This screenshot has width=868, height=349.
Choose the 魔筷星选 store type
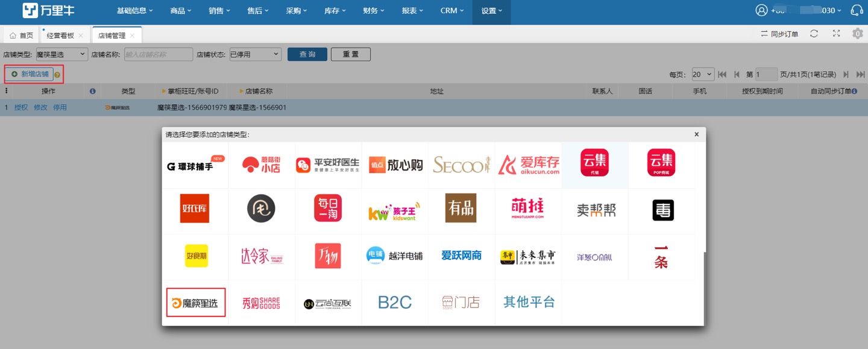tap(196, 303)
